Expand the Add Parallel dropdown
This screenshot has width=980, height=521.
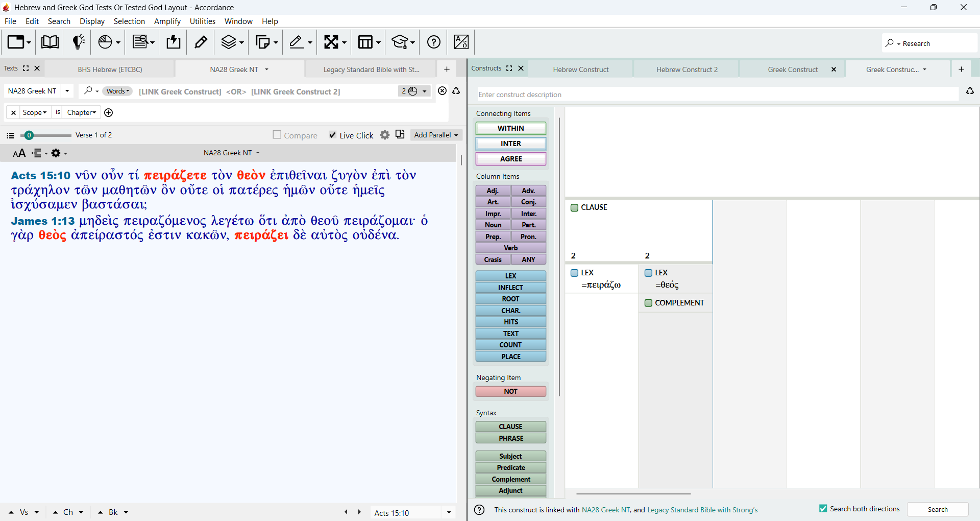tap(436, 135)
